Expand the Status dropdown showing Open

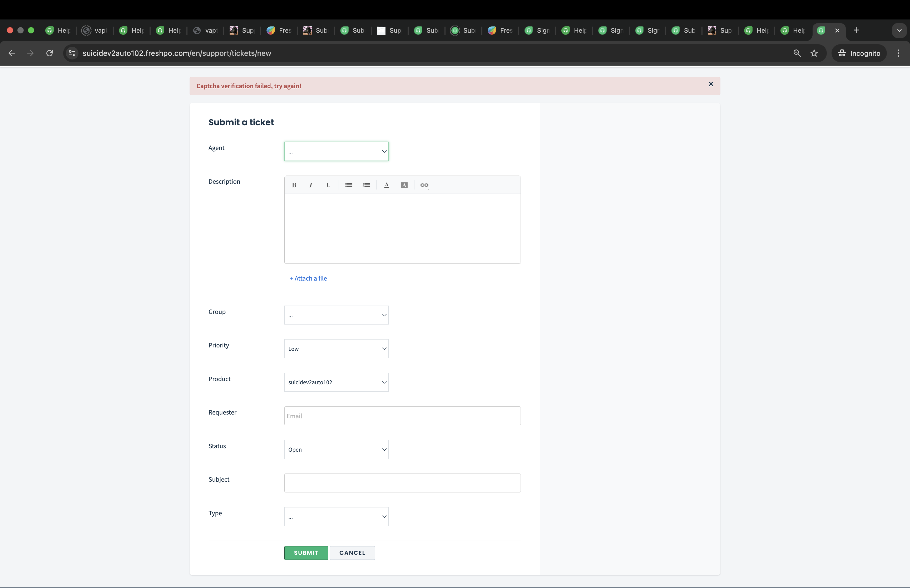tap(336, 449)
